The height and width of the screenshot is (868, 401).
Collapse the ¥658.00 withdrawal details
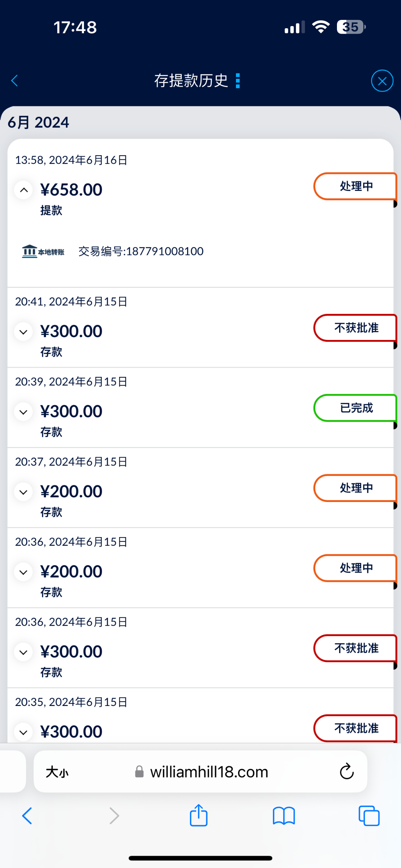[x=24, y=190]
